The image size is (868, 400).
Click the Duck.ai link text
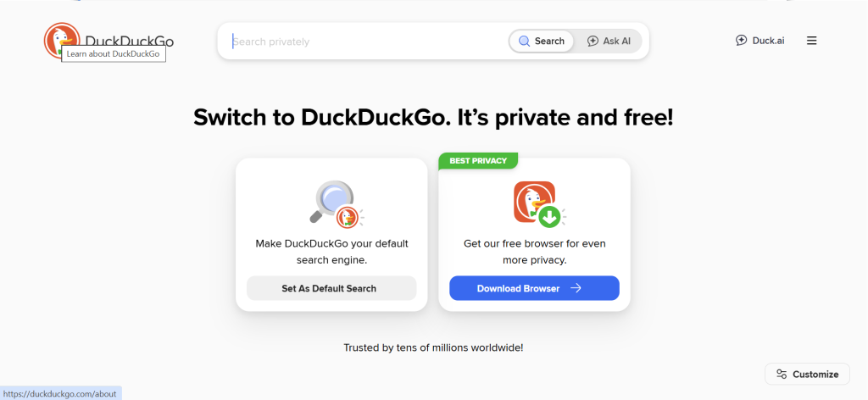pyautogui.click(x=768, y=41)
